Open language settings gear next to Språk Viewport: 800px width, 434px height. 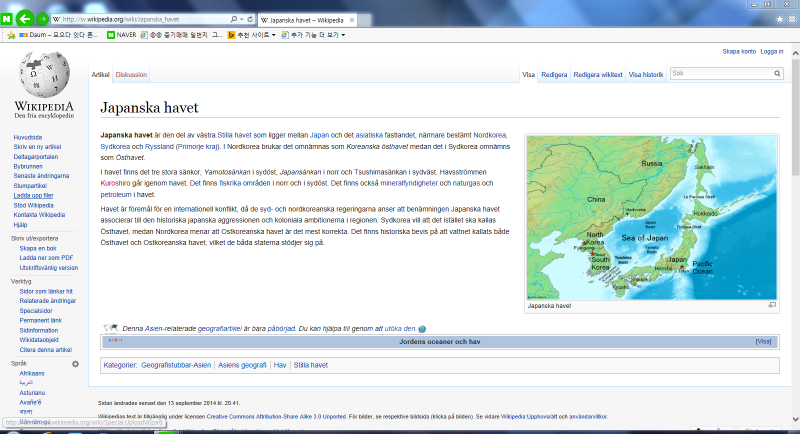75,364
